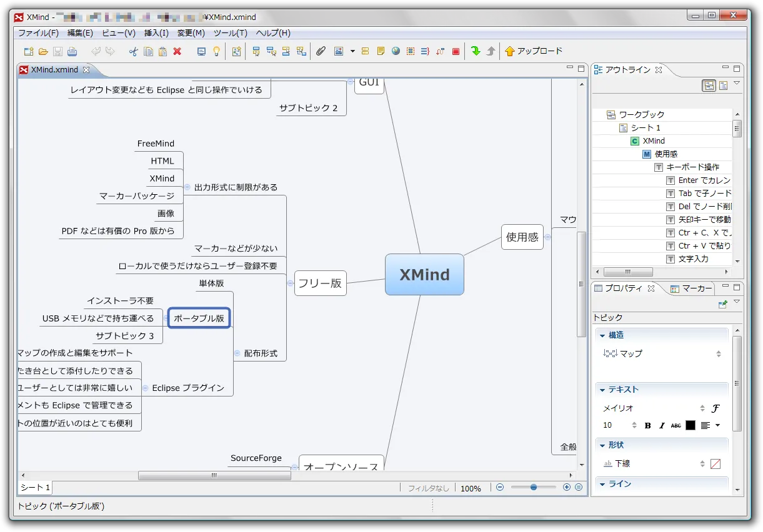Viewport: 763px width, 532px height.
Task: Select the ポータブル版 topic node
Action: click(x=199, y=318)
